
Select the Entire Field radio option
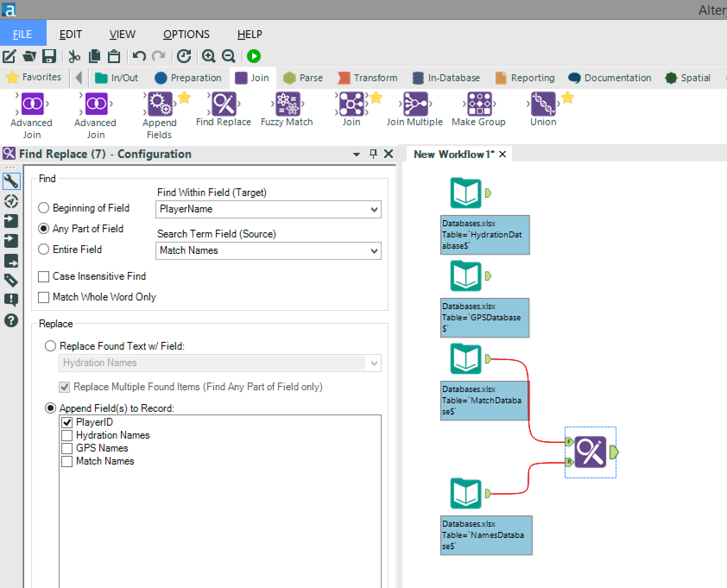[x=44, y=250]
